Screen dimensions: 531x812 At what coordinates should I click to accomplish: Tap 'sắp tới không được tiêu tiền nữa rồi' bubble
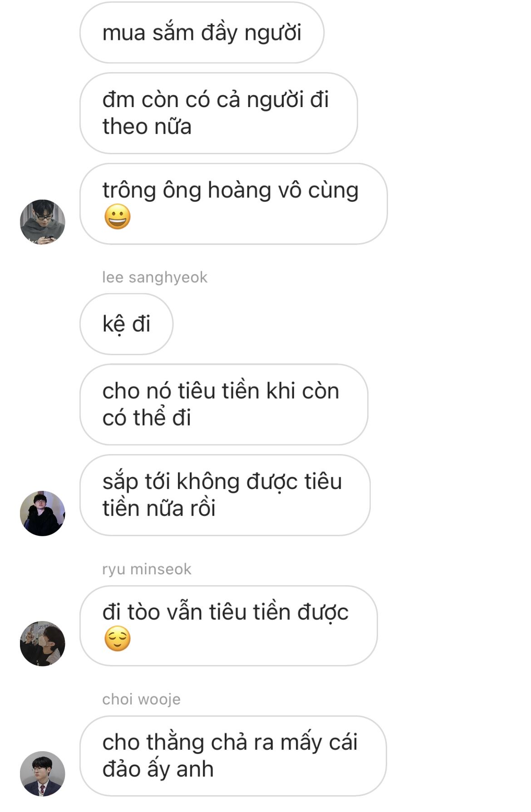click(225, 495)
